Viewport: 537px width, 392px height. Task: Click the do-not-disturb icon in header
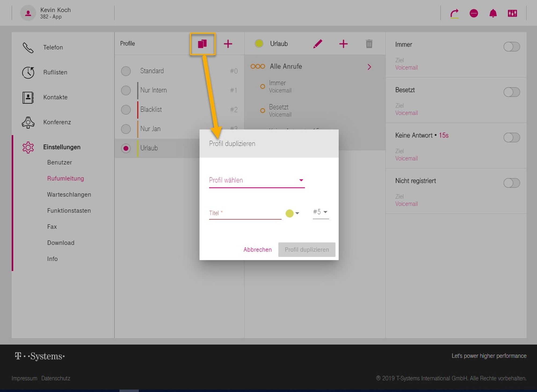click(x=474, y=13)
